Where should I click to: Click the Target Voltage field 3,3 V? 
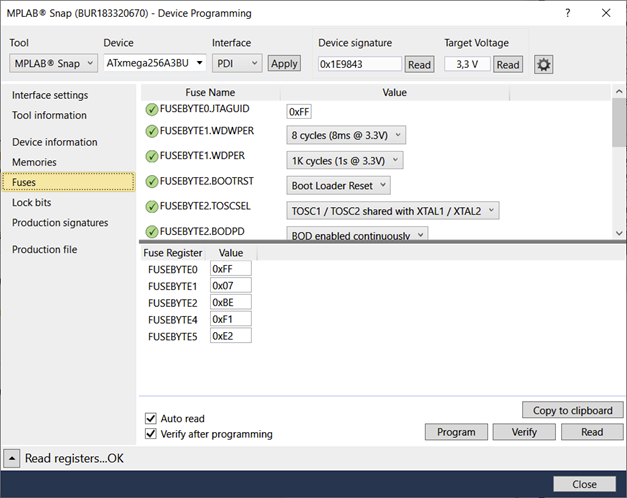tap(467, 64)
